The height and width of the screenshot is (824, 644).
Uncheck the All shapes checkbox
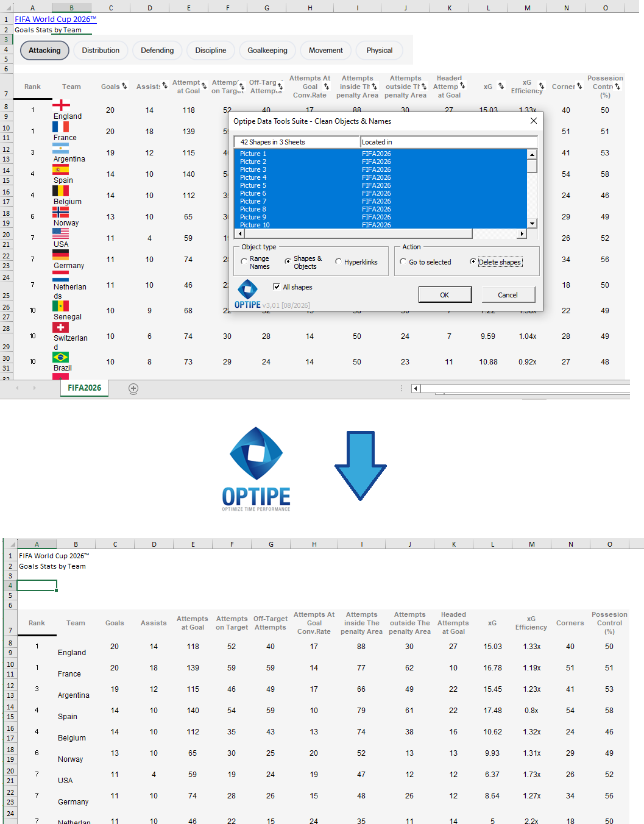pyautogui.click(x=277, y=286)
